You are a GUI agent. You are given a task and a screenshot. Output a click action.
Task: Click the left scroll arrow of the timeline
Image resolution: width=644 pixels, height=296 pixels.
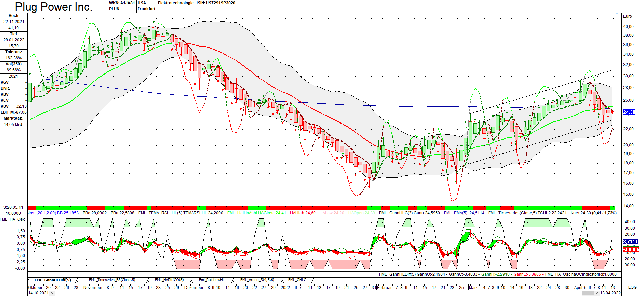52,293
